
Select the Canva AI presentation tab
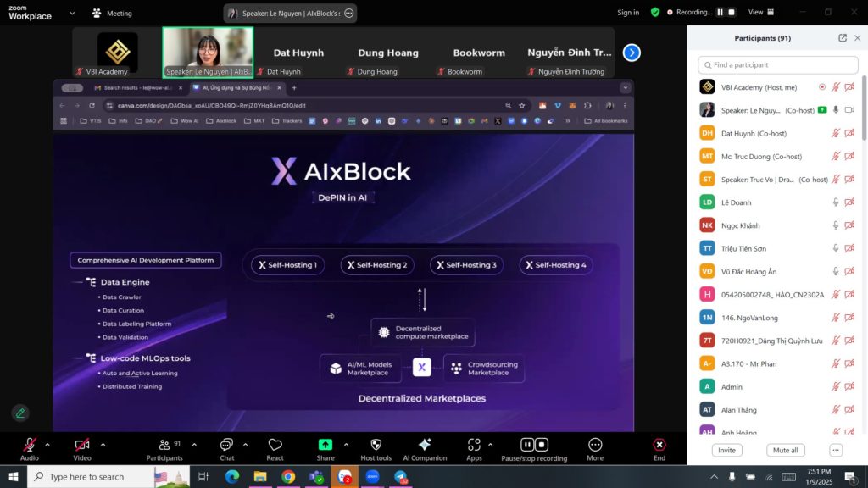coord(236,87)
